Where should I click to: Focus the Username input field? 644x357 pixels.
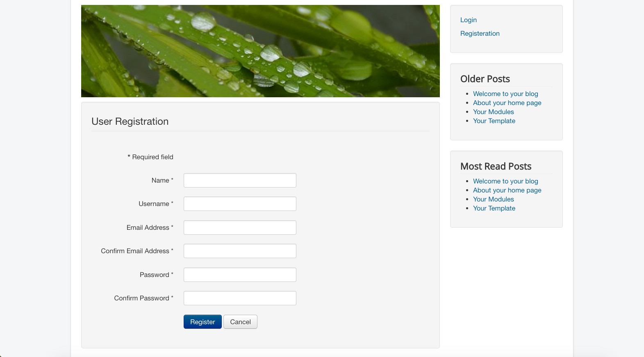(240, 204)
